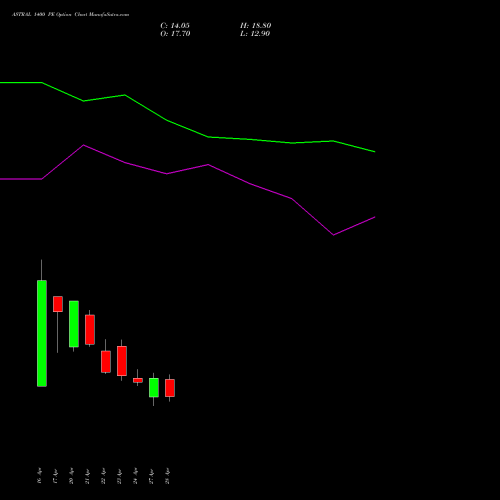Click the 20 Apr date label
This screenshot has width=500, height=500.
(71, 476)
